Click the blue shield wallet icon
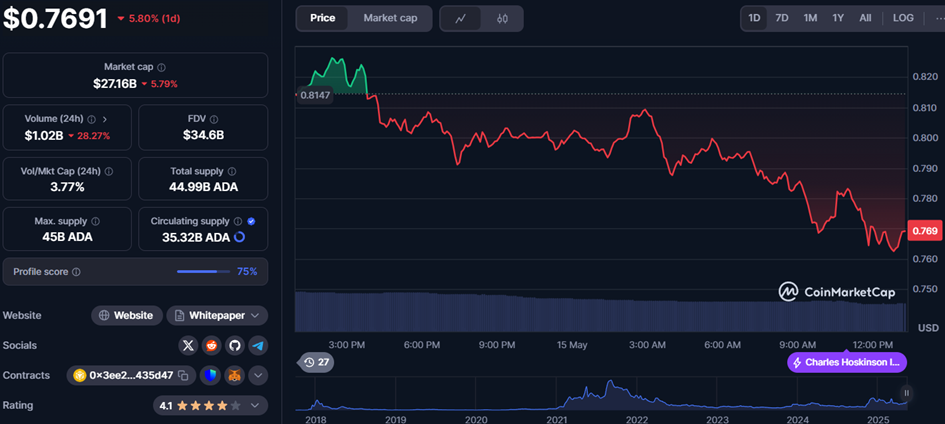Viewport: 945px width, 424px height. (209, 375)
